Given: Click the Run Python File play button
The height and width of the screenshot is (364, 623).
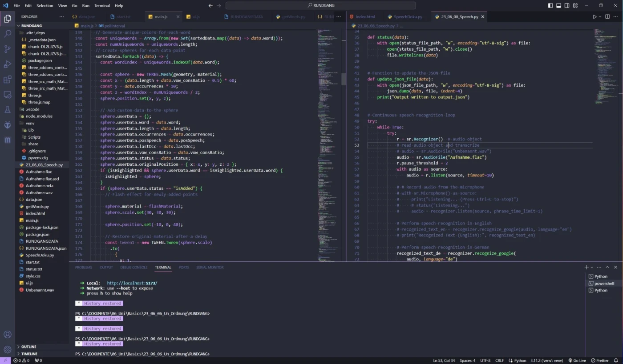Looking at the screenshot, I should click(x=594, y=17).
